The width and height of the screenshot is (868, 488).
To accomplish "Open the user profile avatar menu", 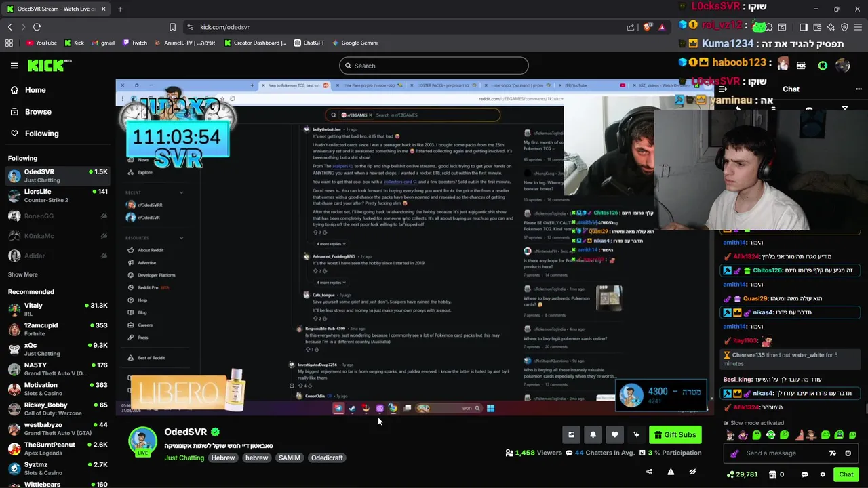I will point(843,66).
